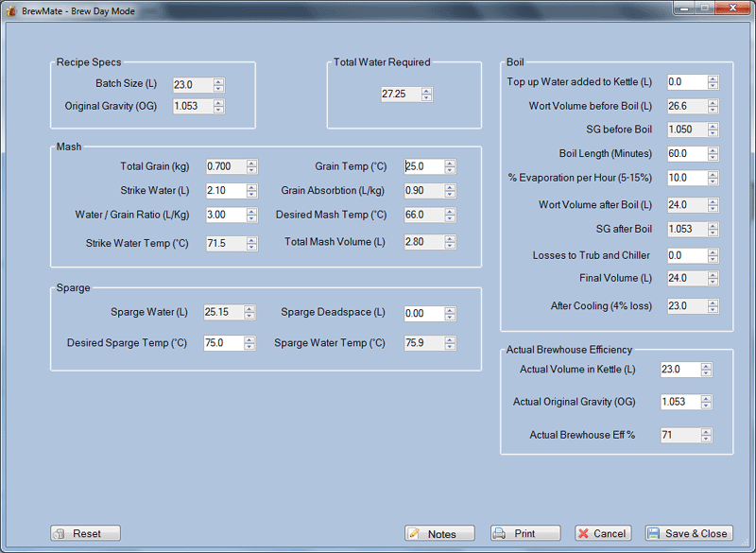The image size is (756, 553).
Task: Select the Sparge Deadspace input field
Action: click(x=423, y=314)
